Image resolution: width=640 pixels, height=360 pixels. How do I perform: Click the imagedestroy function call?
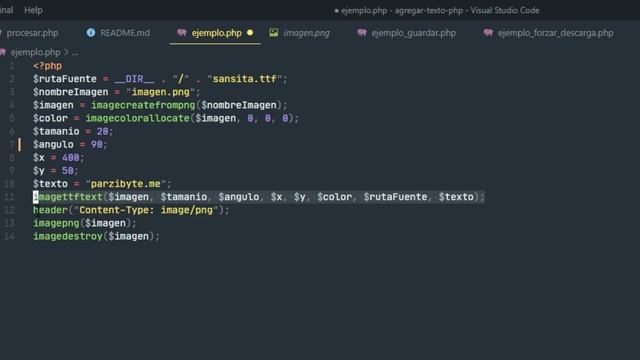68,236
